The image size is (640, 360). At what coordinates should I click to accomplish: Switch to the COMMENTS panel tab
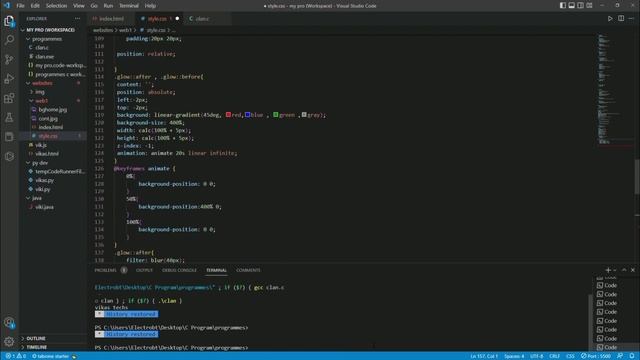point(248,270)
